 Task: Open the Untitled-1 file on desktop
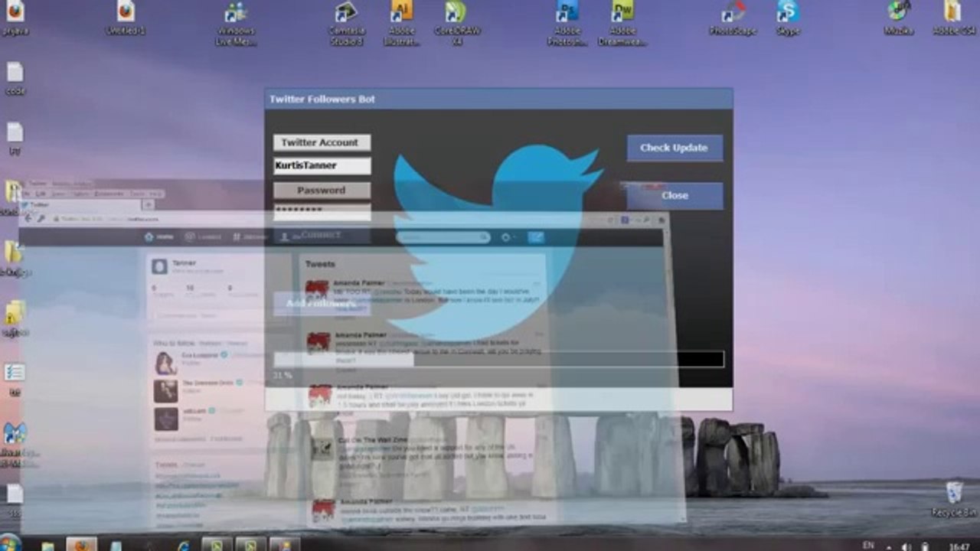click(x=126, y=17)
